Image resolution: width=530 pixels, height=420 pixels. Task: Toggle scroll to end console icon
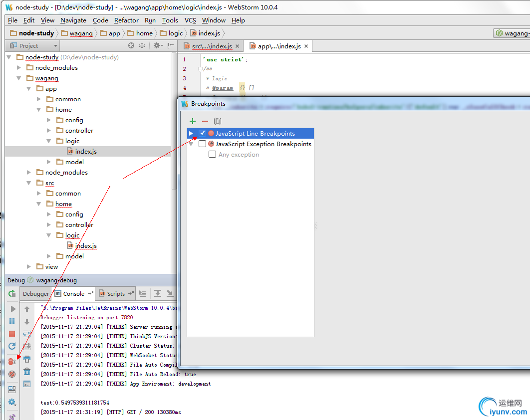coord(27,347)
